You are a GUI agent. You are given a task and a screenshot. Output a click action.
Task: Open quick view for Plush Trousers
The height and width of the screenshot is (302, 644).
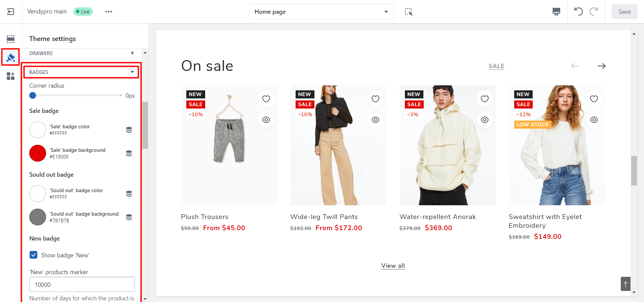click(x=266, y=120)
